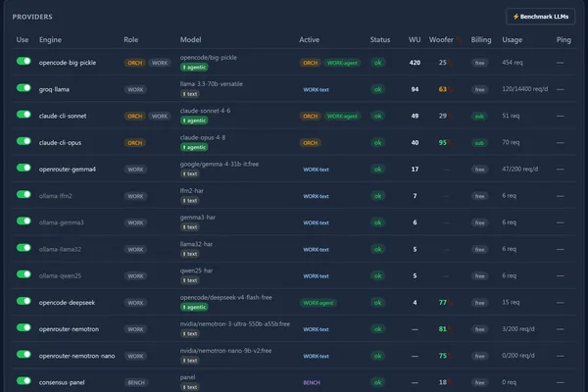
Task: Click free billing badge for opencode-big-pickle
Action: coord(479,63)
